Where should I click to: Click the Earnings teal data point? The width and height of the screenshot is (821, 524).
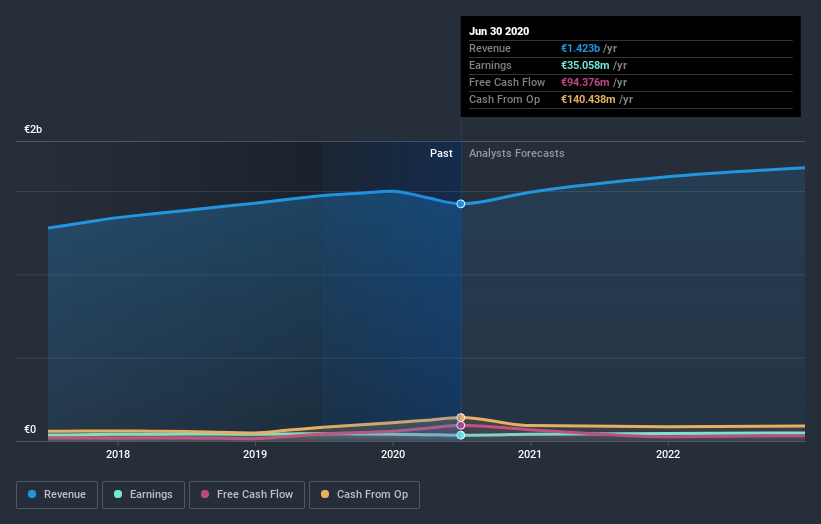[x=461, y=435]
